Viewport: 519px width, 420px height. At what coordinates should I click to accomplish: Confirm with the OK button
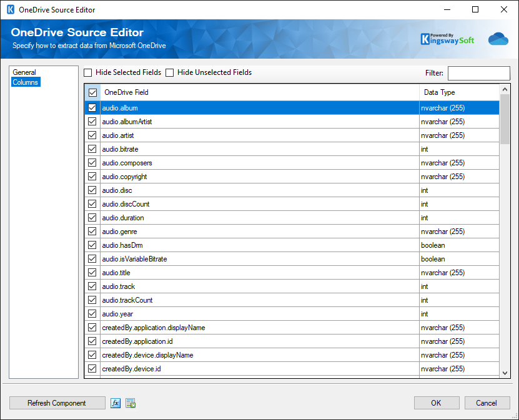pyautogui.click(x=437, y=403)
